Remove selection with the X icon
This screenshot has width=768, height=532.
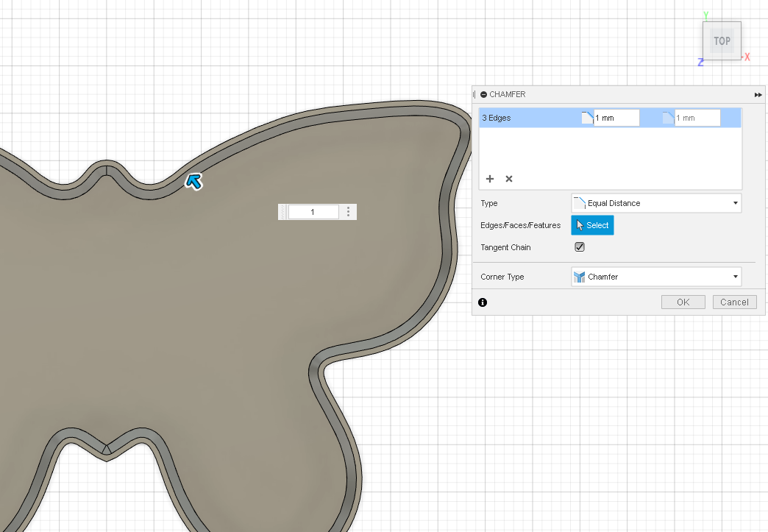[509, 179]
